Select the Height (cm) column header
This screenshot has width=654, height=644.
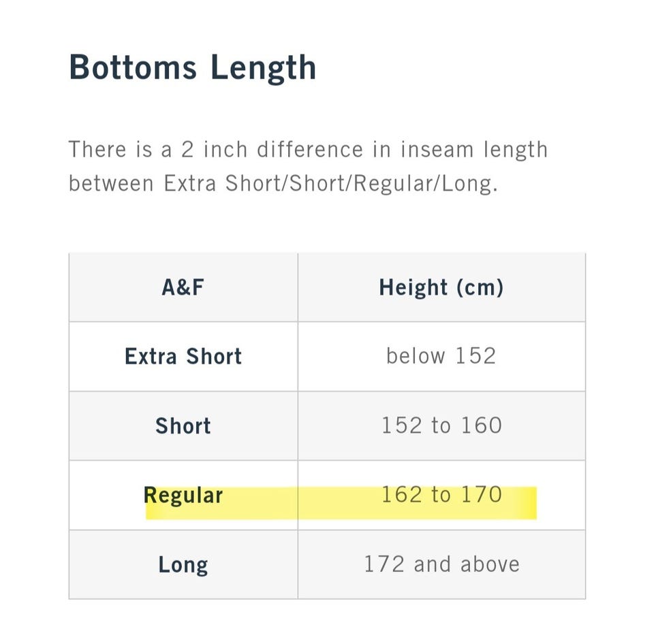pos(441,287)
